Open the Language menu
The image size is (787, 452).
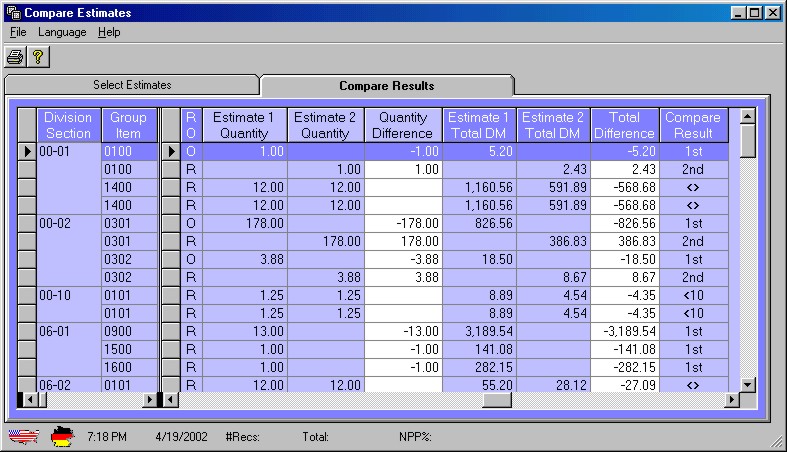[x=62, y=32]
